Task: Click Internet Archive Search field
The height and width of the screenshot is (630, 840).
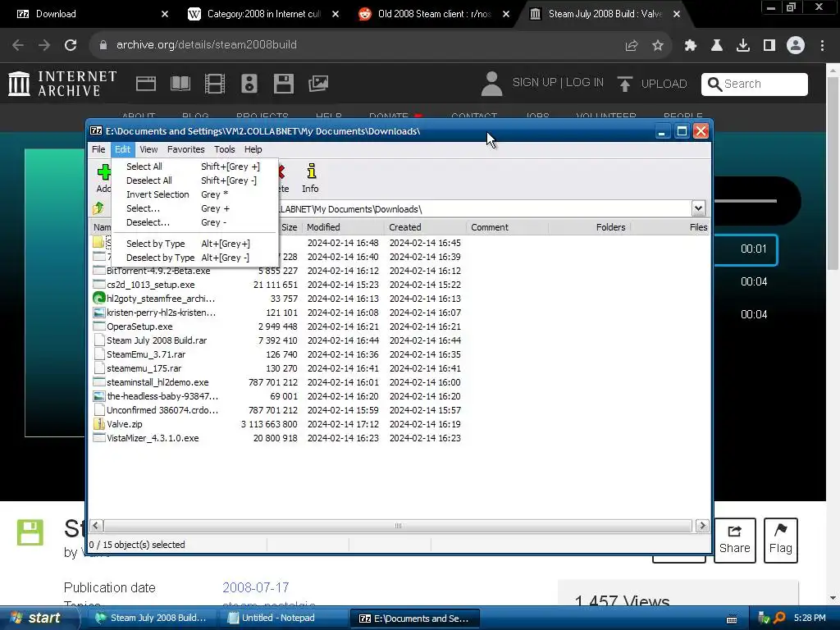Action: point(754,84)
